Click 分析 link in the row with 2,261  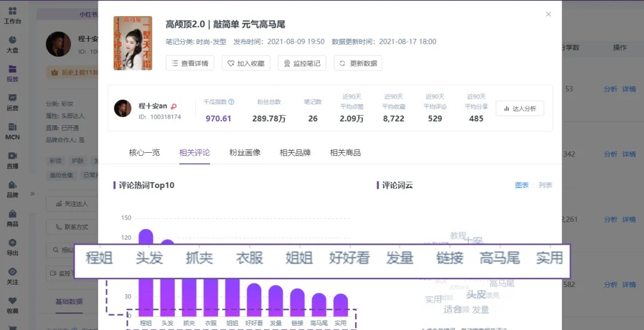(x=611, y=220)
